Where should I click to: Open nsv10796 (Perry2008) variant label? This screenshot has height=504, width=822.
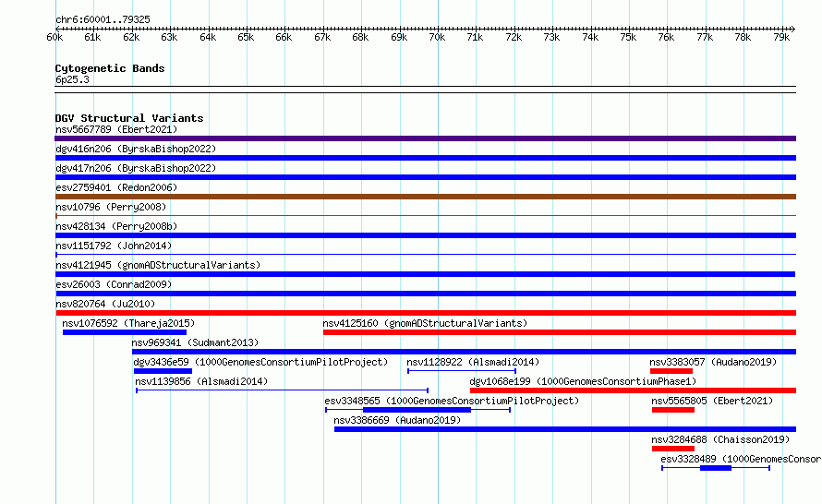111,207
